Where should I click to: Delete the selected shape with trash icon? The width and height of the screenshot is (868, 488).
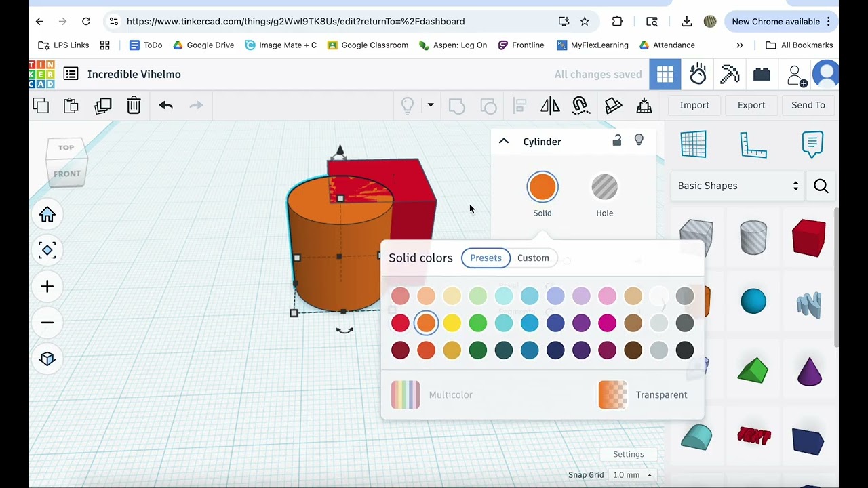click(134, 105)
